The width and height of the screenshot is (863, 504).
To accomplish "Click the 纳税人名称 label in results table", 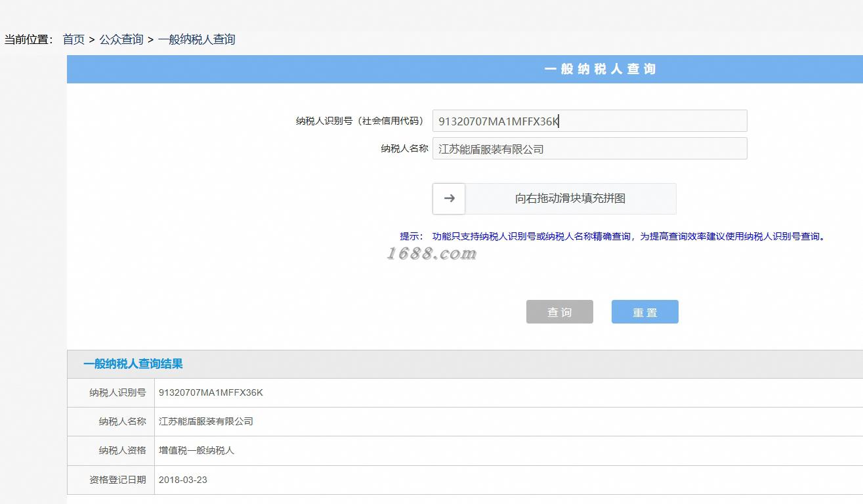I will point(122,421).
